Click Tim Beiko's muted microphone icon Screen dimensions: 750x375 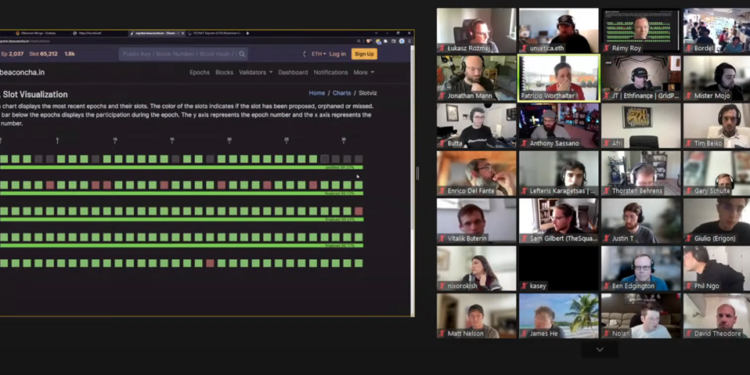[689, 143]
